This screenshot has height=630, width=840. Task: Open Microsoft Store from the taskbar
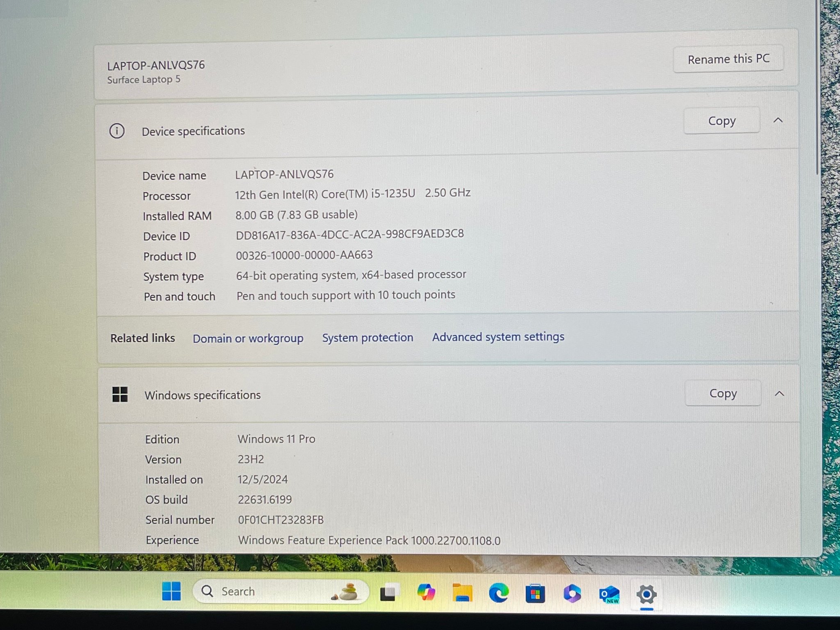(x=535, y=593)
